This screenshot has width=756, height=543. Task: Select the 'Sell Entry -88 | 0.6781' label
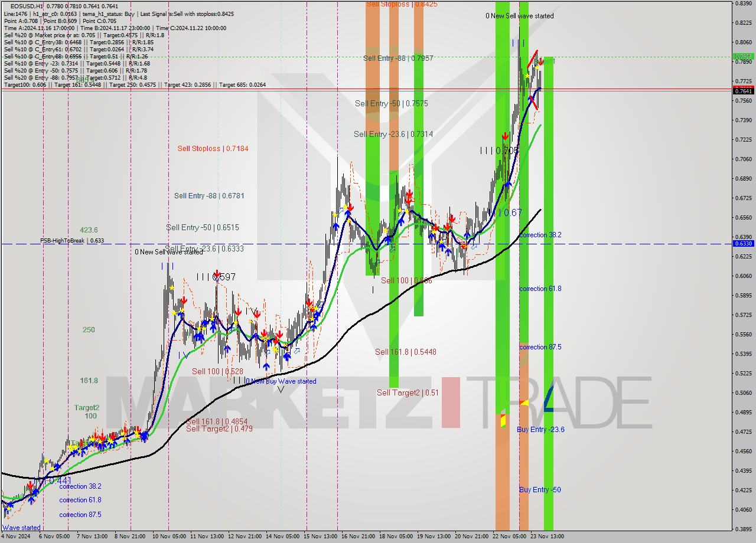tap(209, 195)
